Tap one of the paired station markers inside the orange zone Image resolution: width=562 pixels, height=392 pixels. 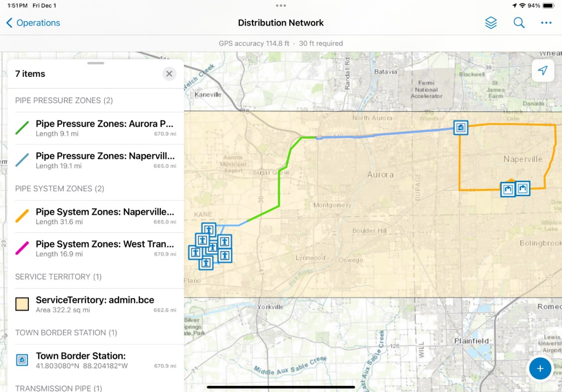pos(508,189)
